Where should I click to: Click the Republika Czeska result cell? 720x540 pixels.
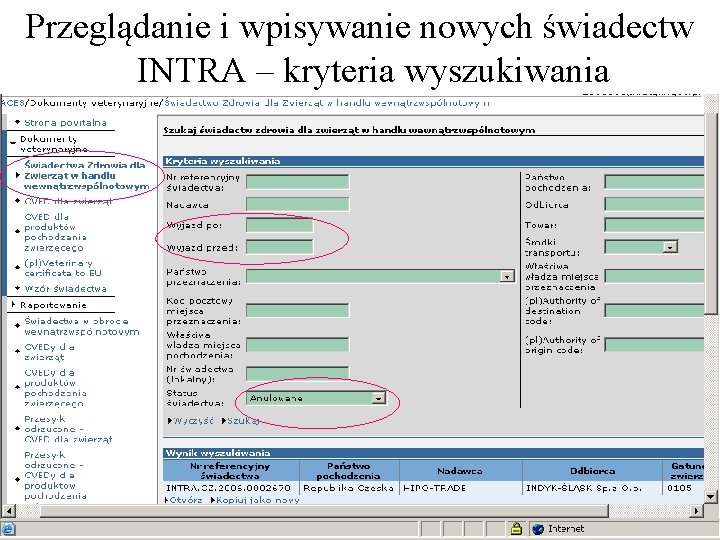point(349,488)
